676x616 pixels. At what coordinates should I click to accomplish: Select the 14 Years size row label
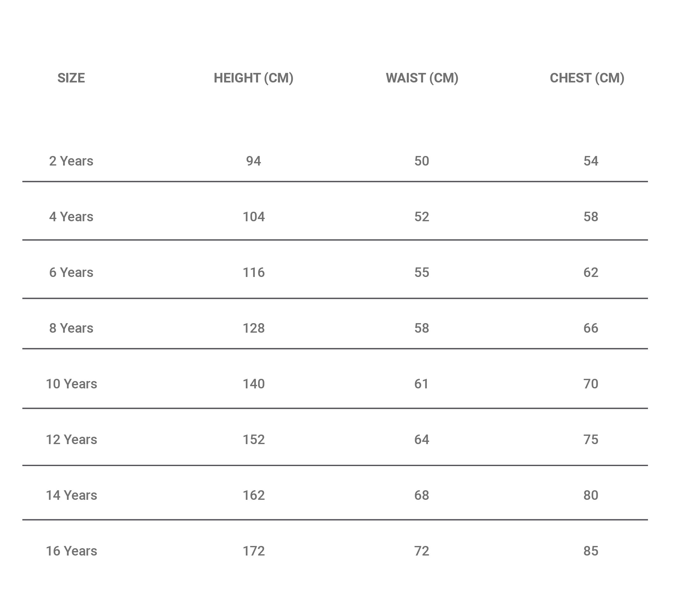71,495
